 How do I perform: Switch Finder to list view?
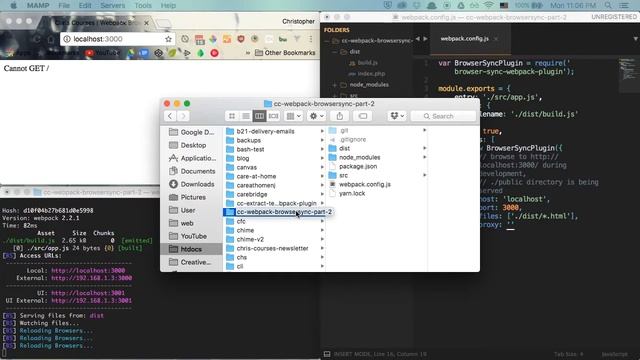246,116
